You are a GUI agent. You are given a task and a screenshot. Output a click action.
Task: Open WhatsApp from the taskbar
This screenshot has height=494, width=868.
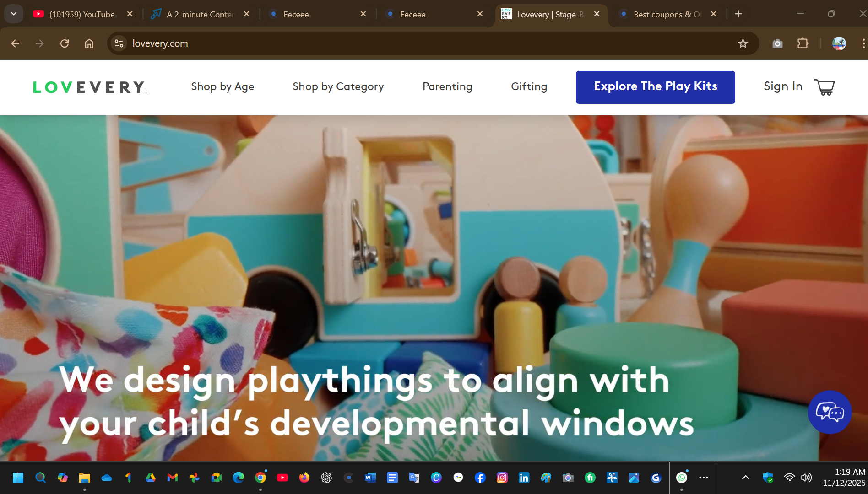[682, 478]
